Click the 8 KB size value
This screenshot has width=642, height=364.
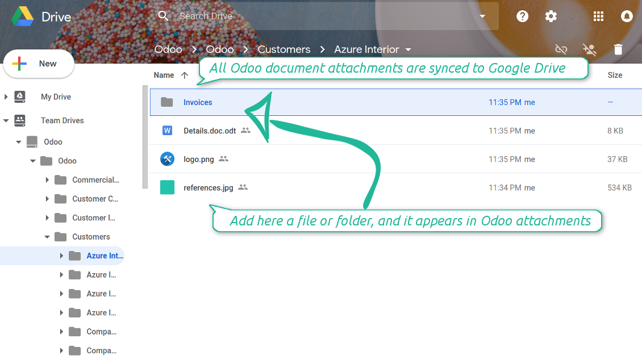[x=615, y=131]
